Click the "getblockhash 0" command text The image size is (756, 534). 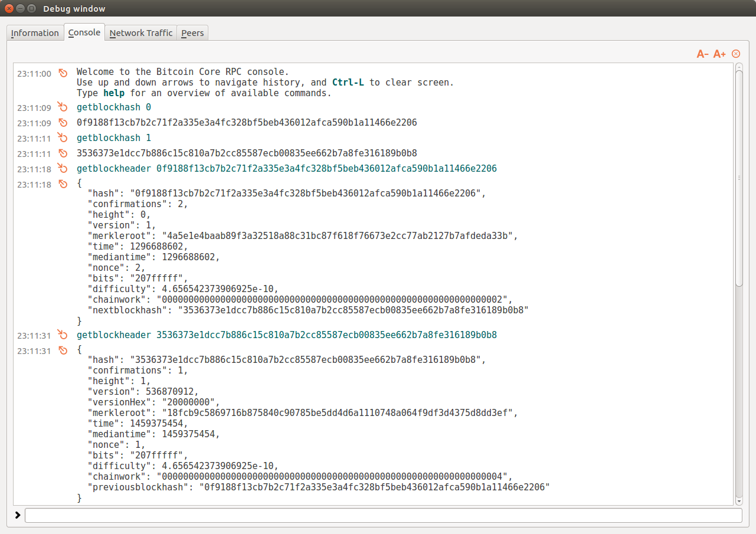coord(114,107)
